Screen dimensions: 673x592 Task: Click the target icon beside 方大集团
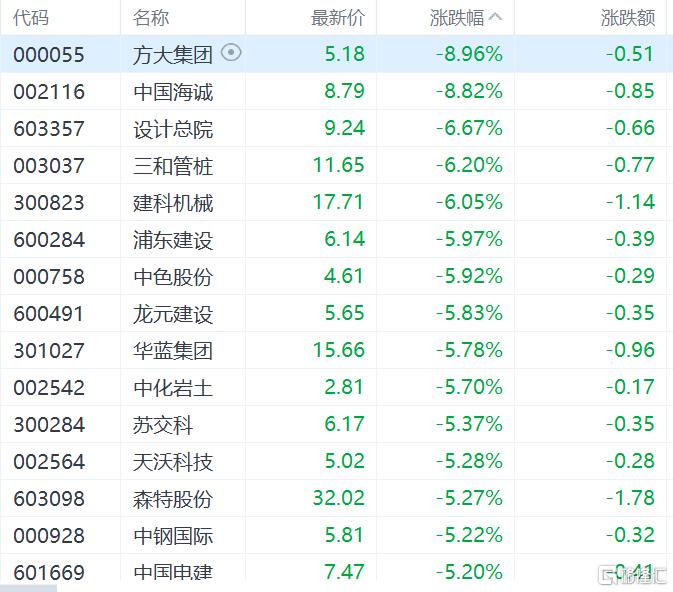231,53
